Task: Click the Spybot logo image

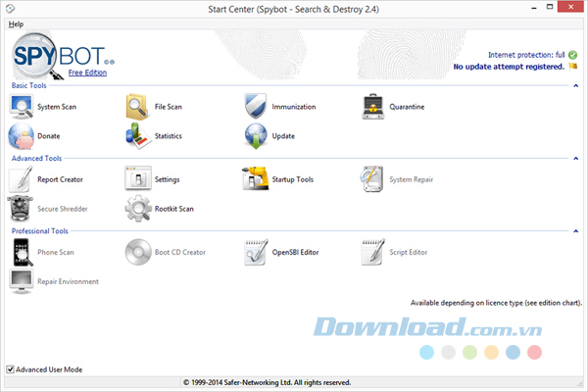Action: click(47, 54)
